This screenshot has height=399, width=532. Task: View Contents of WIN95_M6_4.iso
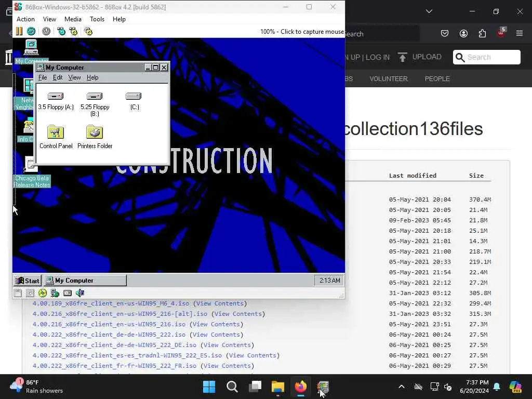pyautogui.click(x=220, y=303)
